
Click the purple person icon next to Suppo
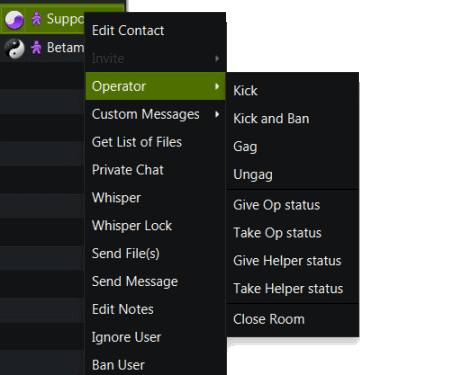[36, 19]
